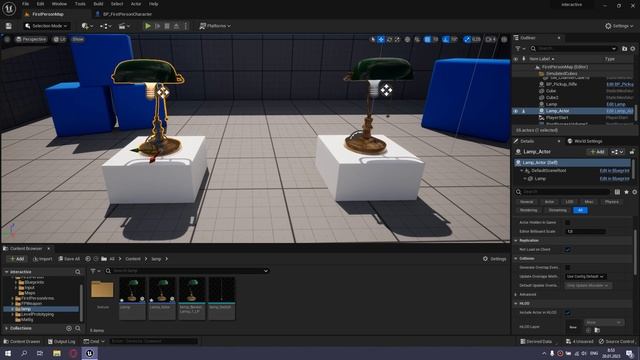Select PlayerStart in the Outliner
Screen dimensions: 640x360
(x=557, y=118)
